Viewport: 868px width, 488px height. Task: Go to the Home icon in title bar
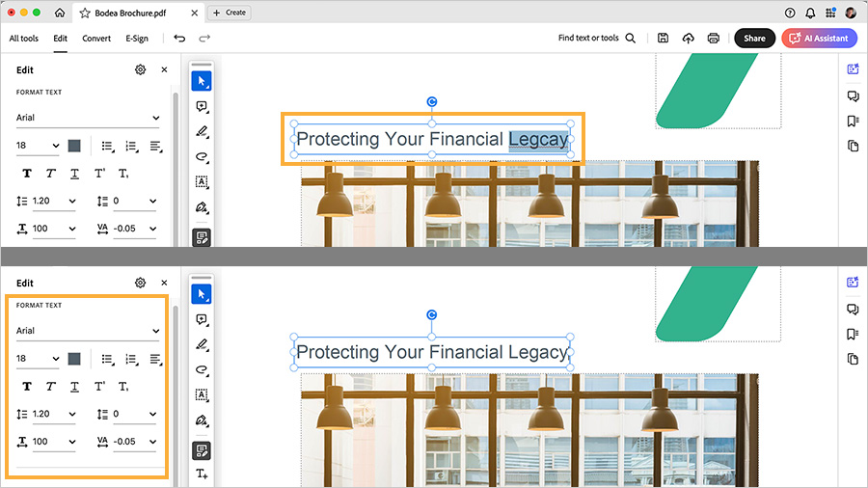(60, 13)
